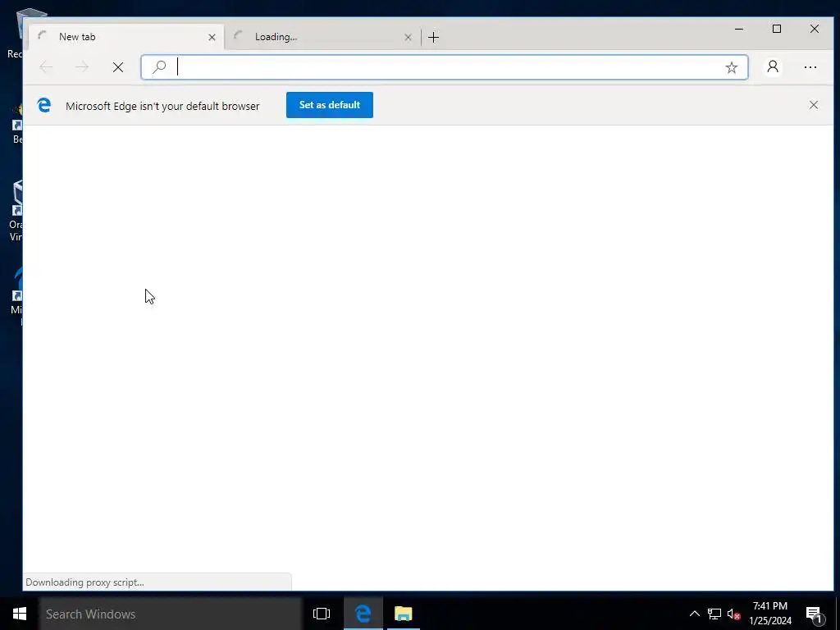Show hidden system tray icons
840x630 pixels.
[694, 614]
